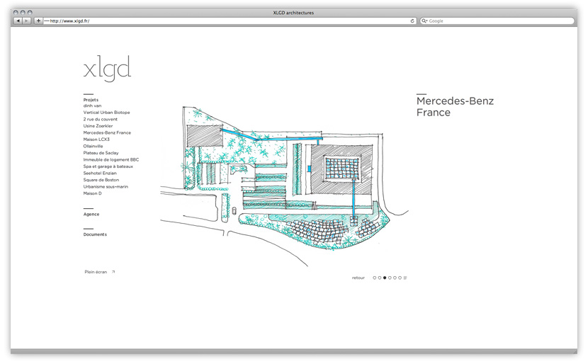Go to the fourth slide dot
This screenshot has width=588, height=364.
coord(390,278)
